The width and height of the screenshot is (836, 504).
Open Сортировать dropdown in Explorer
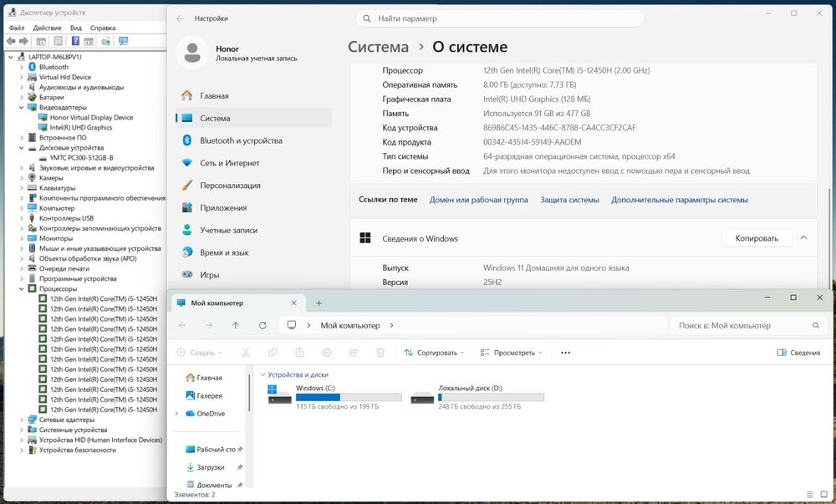(x=434, y=353)
